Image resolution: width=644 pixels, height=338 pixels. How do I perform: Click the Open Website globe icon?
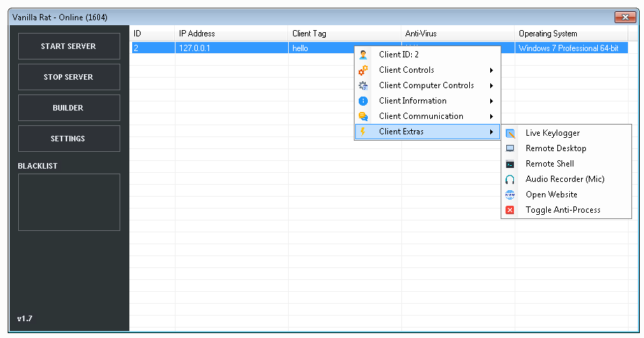point(510,195)
